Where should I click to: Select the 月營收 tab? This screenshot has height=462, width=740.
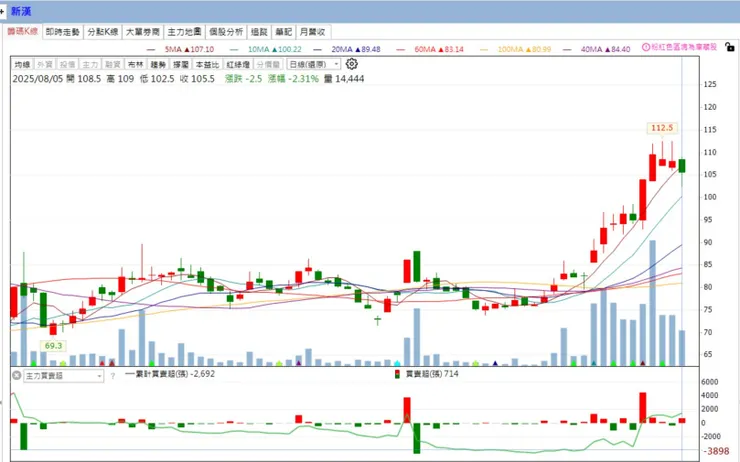click(x=313, y=32)
